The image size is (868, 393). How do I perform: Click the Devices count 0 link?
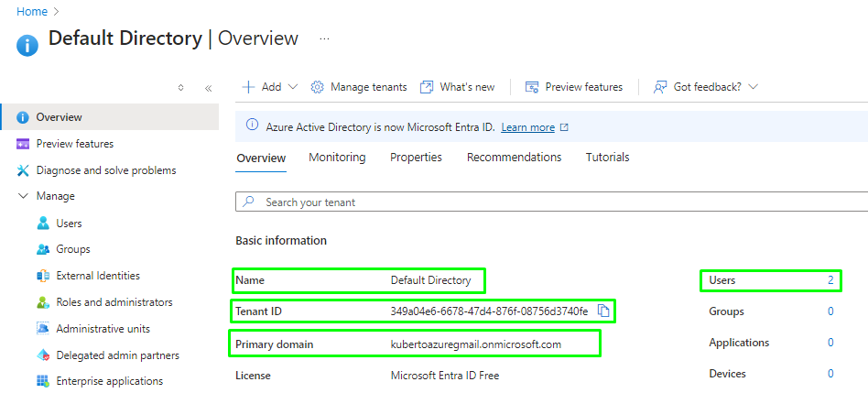(x=830, y=374)
